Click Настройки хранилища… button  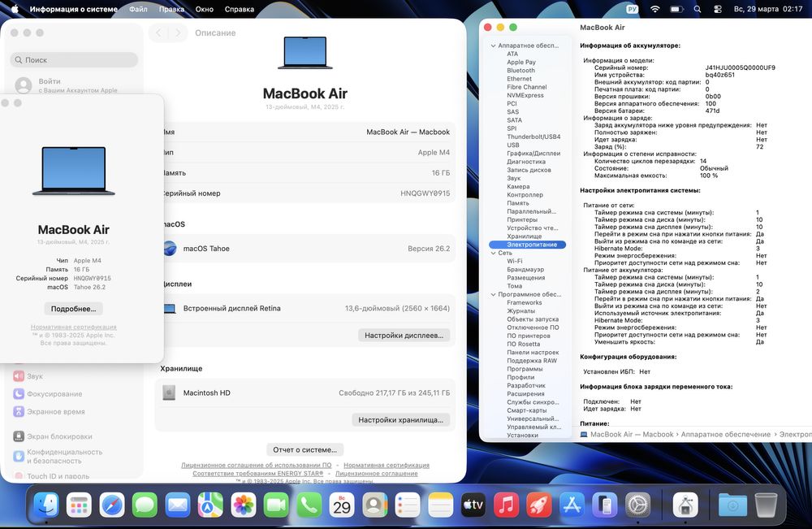pyautogui.click(x=401, y=419)
